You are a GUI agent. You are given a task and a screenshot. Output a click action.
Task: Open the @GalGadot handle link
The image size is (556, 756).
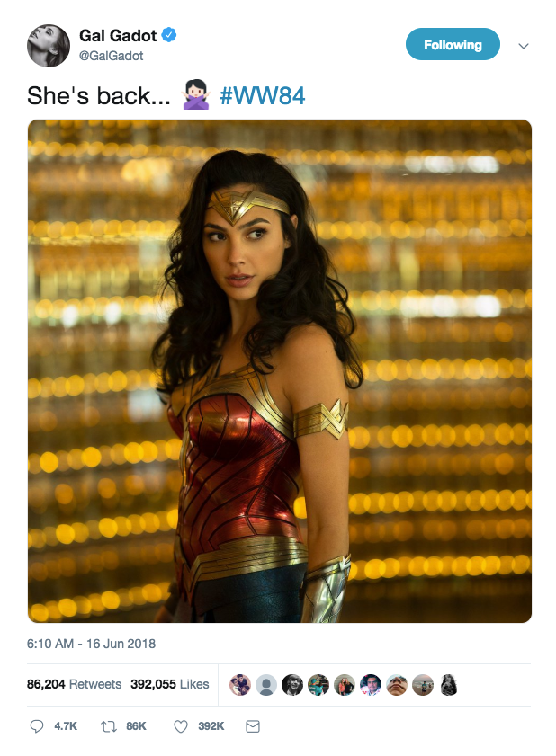point(111,56)
